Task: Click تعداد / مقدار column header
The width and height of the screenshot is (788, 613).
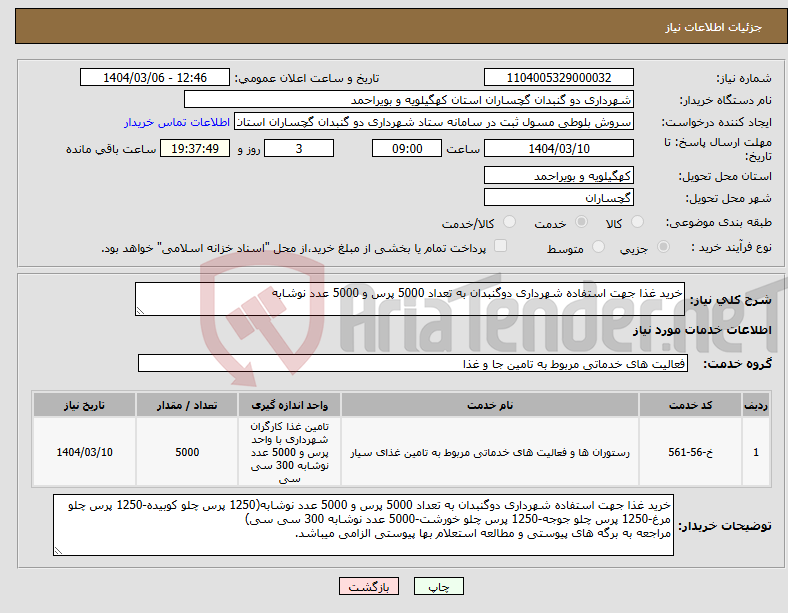Action: pyautogui.click(x=187, y=405)
